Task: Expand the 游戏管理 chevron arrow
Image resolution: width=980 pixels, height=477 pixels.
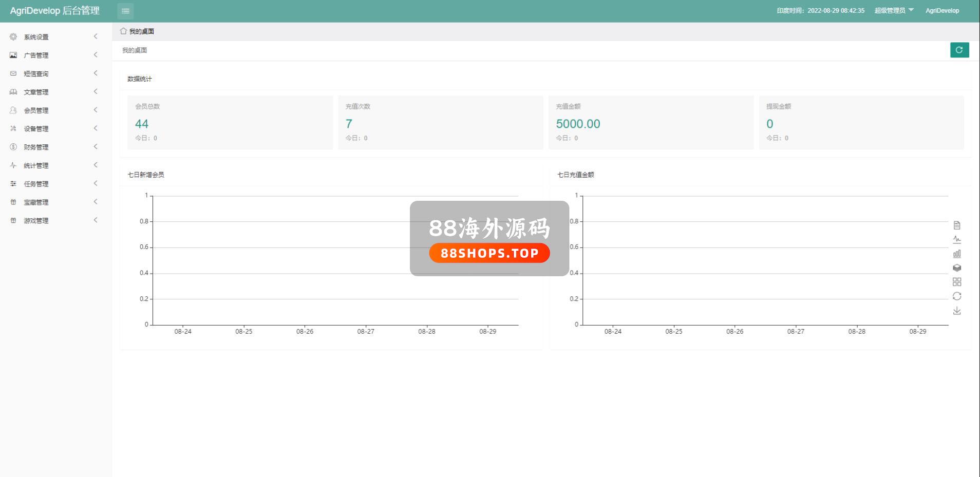Action: click(x=96, y=220)
